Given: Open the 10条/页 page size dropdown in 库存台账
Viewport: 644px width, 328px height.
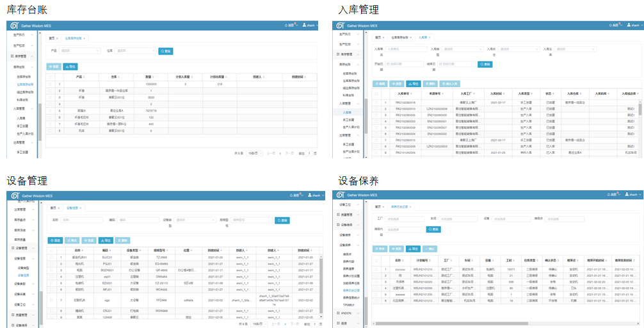Looking at the screenshot, I should coord(255,153).
